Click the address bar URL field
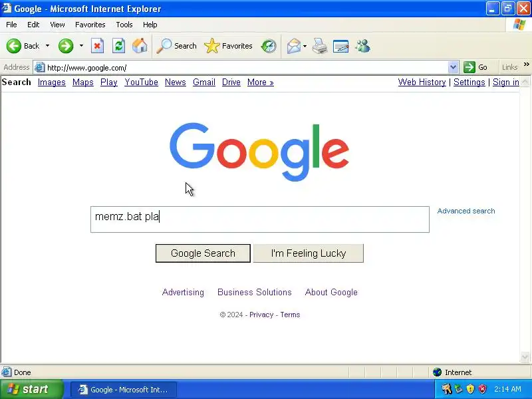 click(x=247, y=68)
